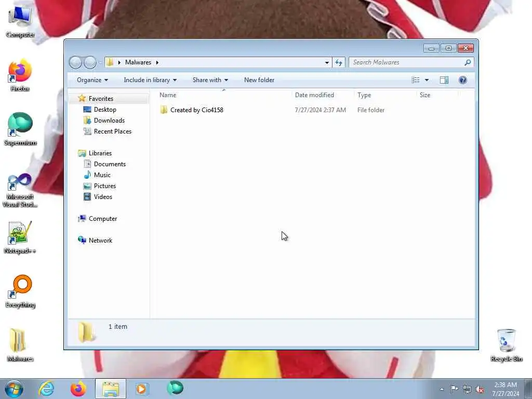Sort by the Type column header
Viewport: 532px width, 399px height.
pyautogui.click(x=385, y=95)
